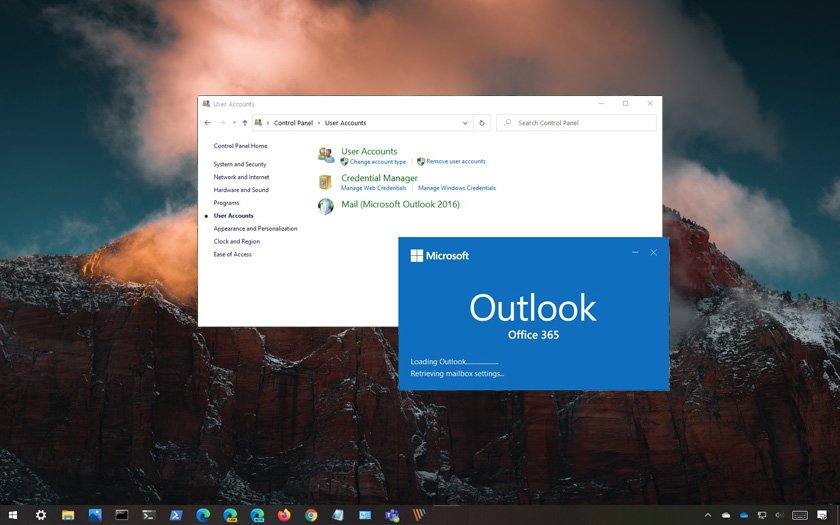Open Settings gear in taskbar
This screenshot has height=525, width=840.
(x=41, y=515)
